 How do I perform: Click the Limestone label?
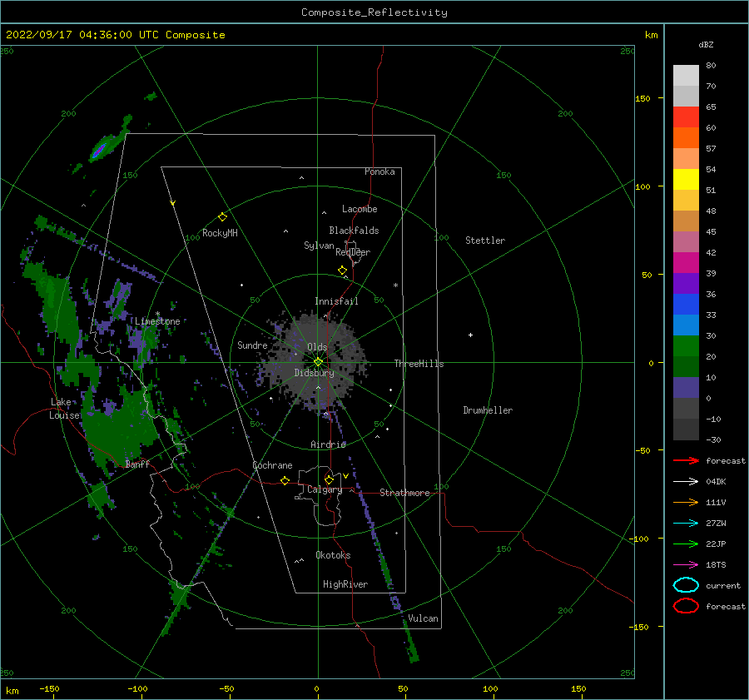point(157,321)
